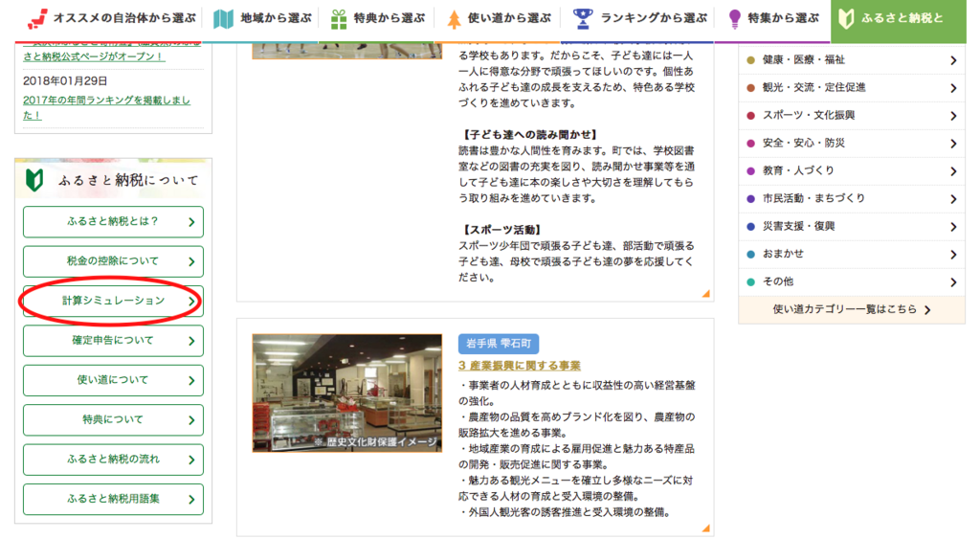Click the chevron on 教育・人づくり row
The height and width of the screenshot is (539, 980).
pyautogui.click(x=953, y=171)
